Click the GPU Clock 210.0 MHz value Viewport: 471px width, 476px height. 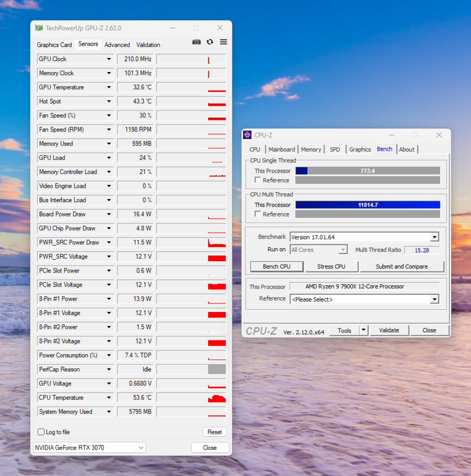(x=135, y=59)
